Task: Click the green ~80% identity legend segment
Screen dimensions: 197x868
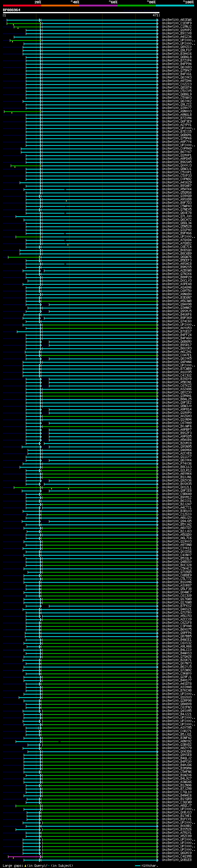Action: point(137,6)
